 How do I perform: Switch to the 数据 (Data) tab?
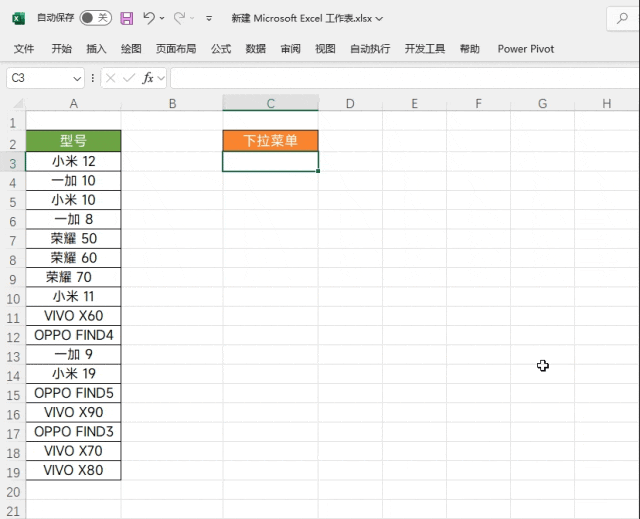[256, 49]
